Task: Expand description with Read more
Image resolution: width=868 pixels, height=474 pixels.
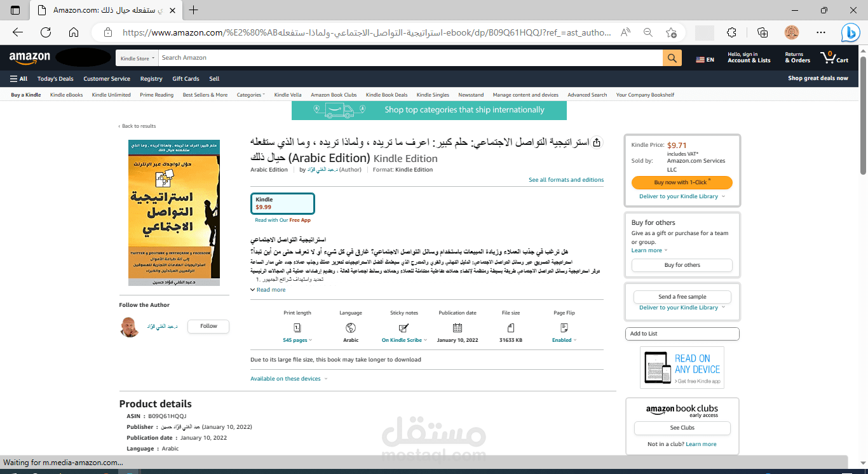Action: pos(268,290)
